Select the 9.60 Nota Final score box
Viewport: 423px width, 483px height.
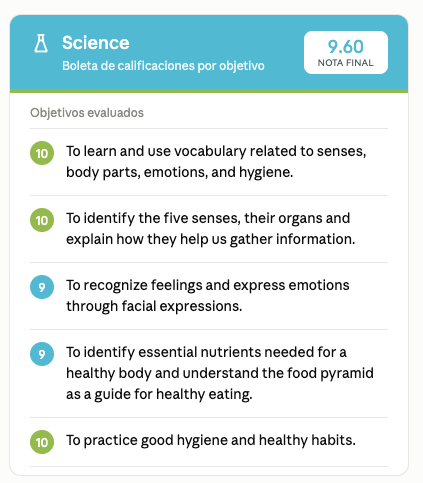click(346, 53)
